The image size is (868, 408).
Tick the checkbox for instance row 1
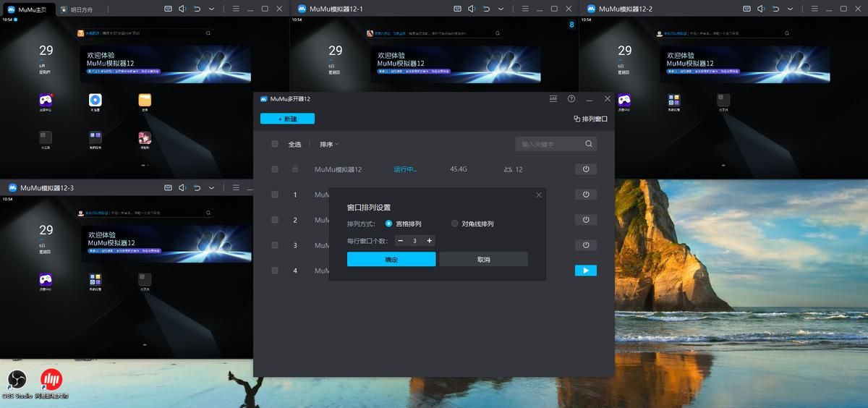[x=275, y=195]
